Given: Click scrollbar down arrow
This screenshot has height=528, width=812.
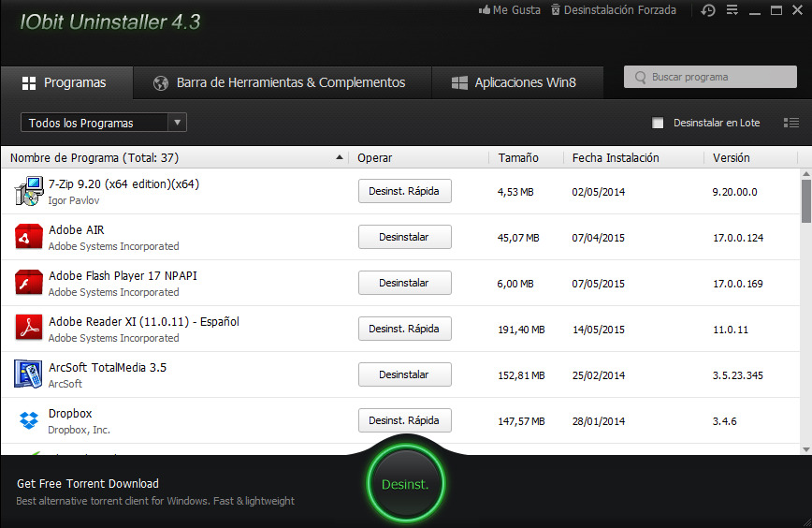Looking at the screenshot, I should click(x=805, y=449).
